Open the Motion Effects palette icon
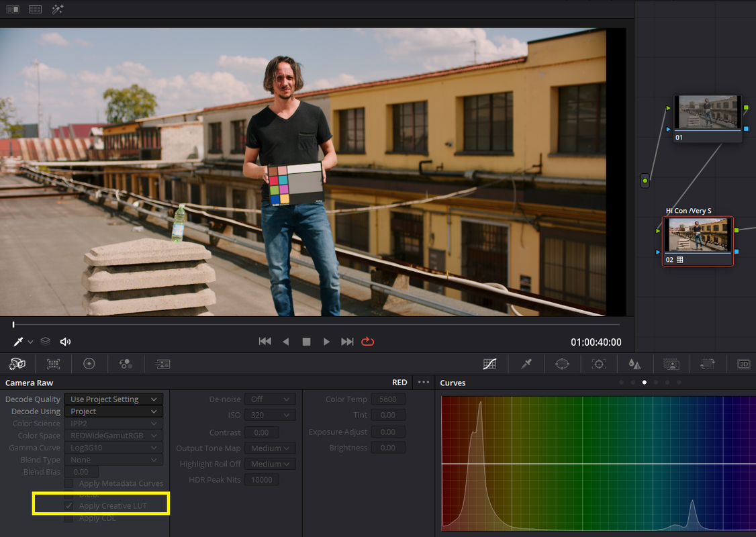The image size is (756, 537). pyautogui.click(x=162, y=364)
